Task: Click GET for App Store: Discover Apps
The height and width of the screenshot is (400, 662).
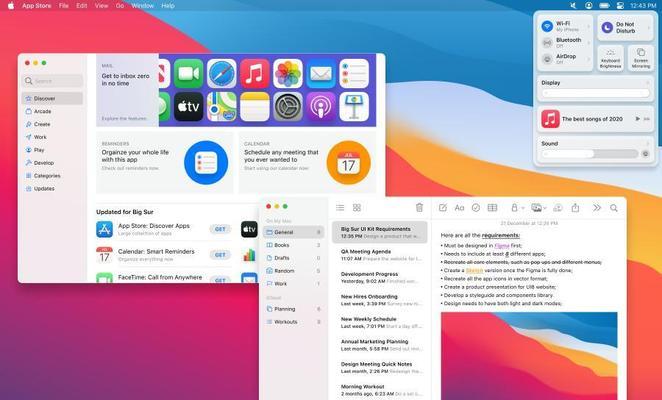Action: tap(220, 229)
